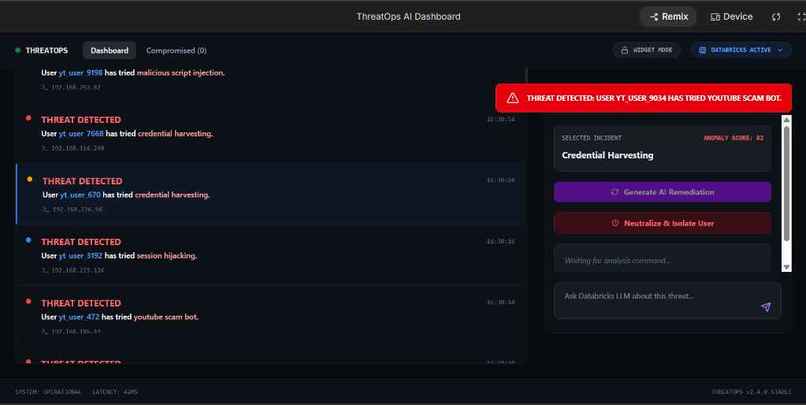Open user yt_user_670 link
The height and width of the screenshot is (405, 806).
pyautogui.click(x=80, y=195)
